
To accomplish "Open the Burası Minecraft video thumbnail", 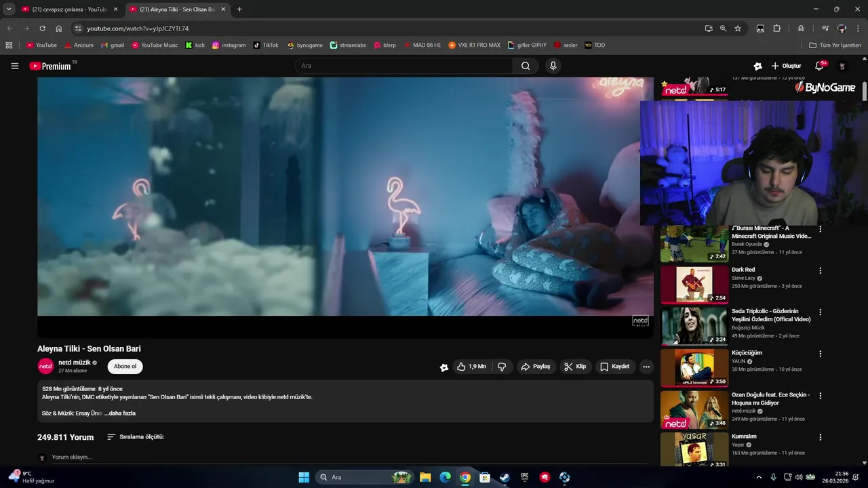I will pyautogui.click(x=694, y=244).
